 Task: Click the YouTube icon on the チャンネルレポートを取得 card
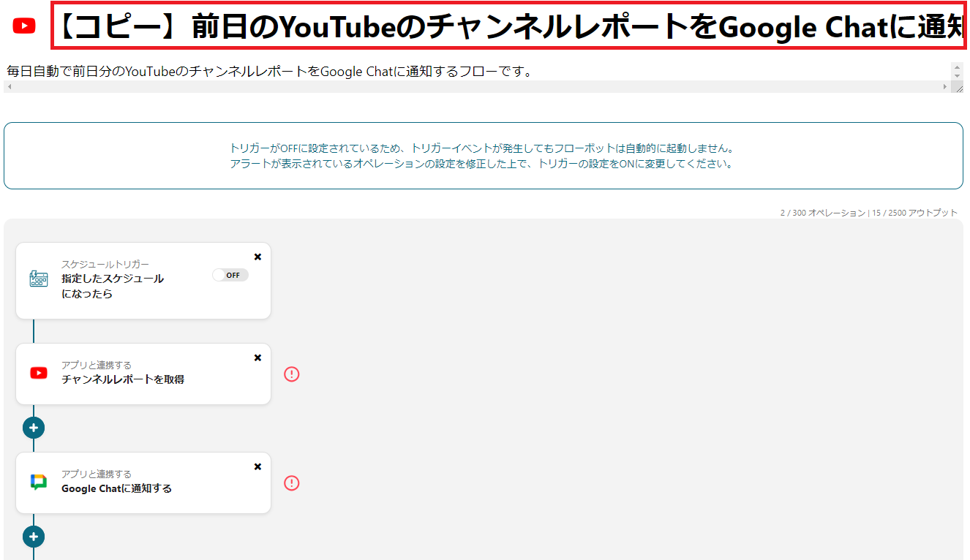[39, 373]
